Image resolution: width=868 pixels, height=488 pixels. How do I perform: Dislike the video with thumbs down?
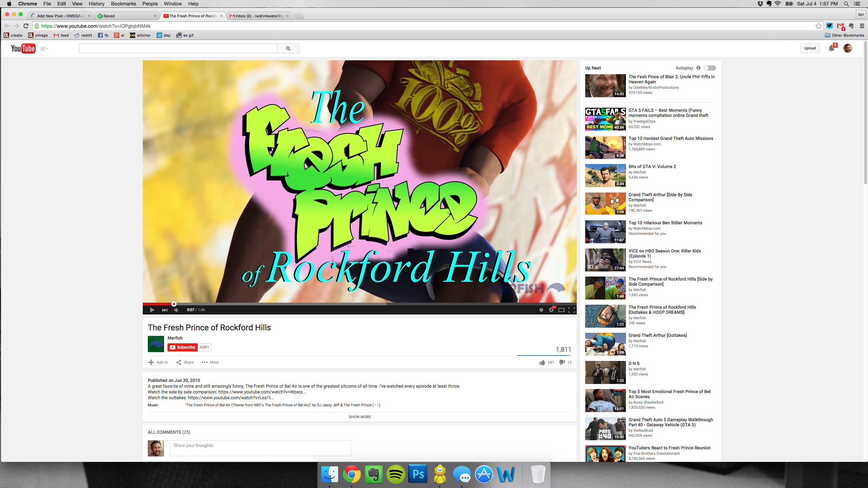tap(562, 363)
